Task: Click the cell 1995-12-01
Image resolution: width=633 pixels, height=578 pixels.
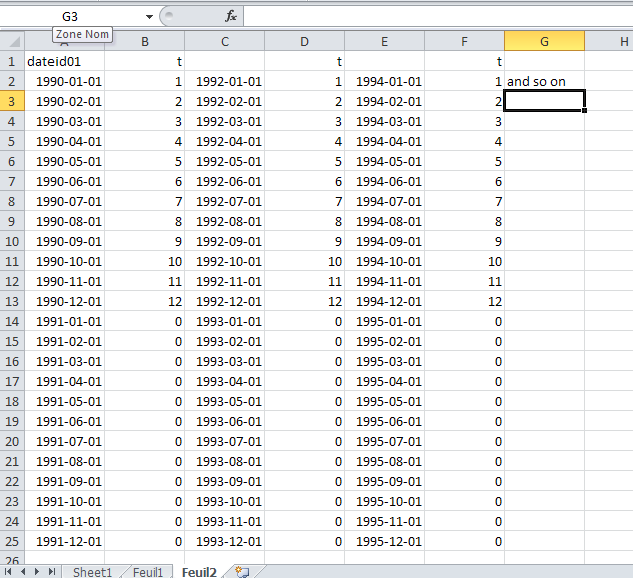Action: 384,541
